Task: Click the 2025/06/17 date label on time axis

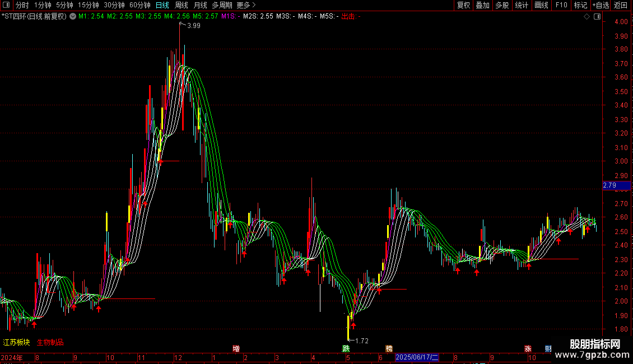Action: tap(417, 357)
